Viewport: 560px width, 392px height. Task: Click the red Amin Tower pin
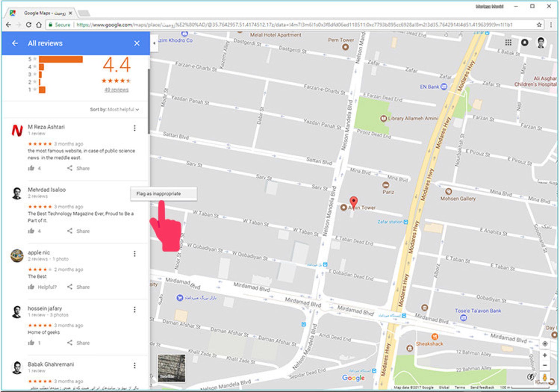point(353,202)
